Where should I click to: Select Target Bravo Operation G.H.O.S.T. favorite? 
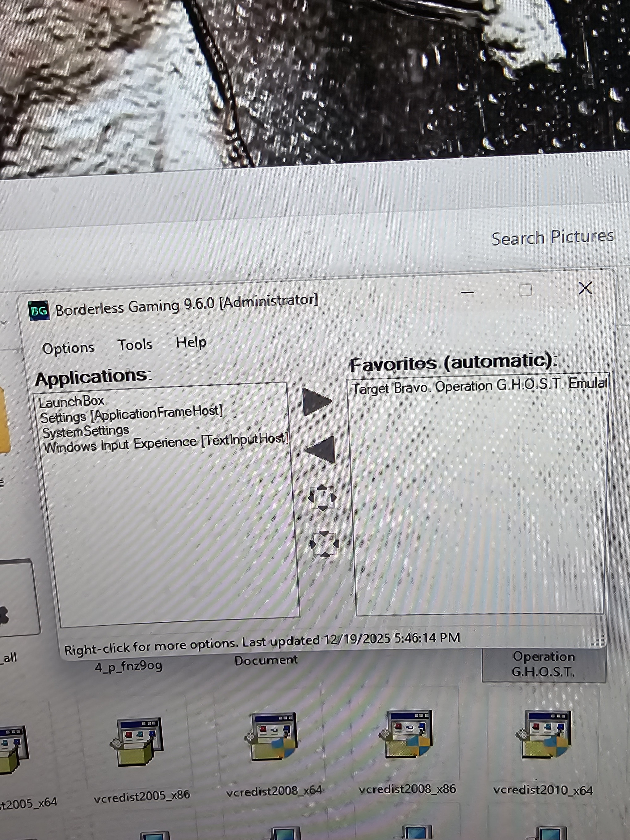478,386
